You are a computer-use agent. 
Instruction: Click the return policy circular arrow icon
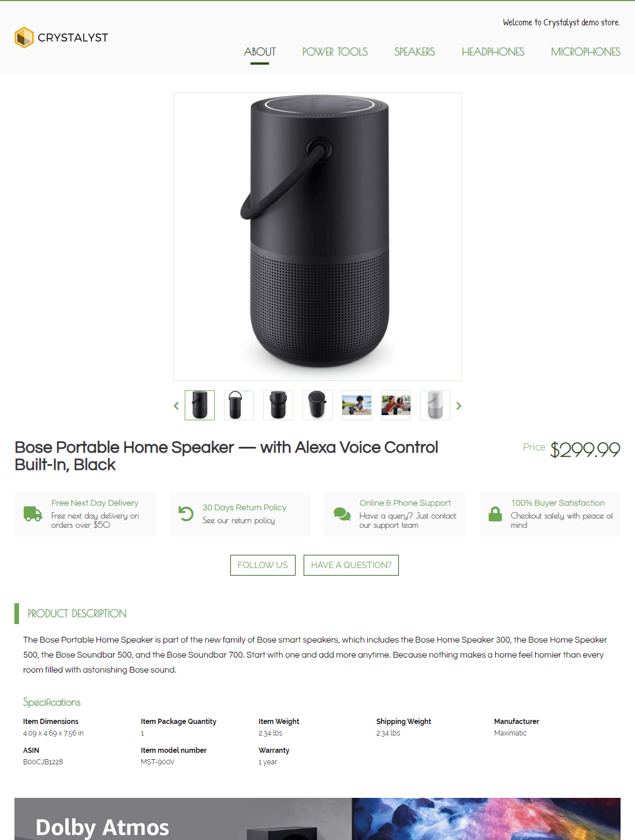186,513
